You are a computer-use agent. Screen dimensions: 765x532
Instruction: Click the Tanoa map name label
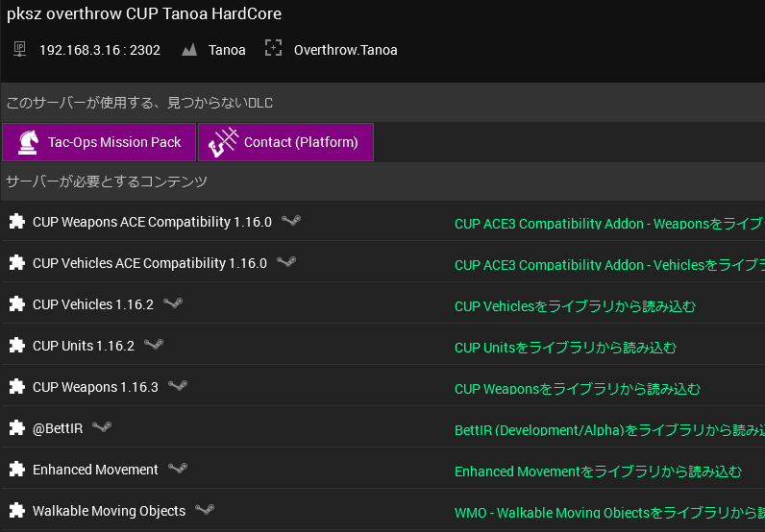tap(227, 50)
